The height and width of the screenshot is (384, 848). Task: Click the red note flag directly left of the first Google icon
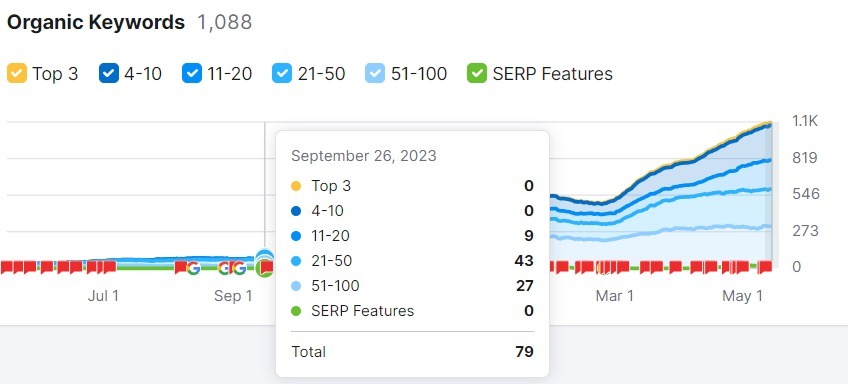(181, 267)
